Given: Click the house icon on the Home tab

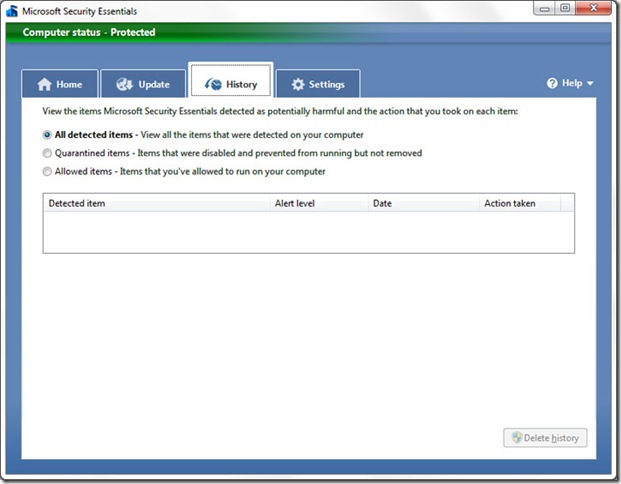Looking at the screenshot, I should [x=44, y=84].
